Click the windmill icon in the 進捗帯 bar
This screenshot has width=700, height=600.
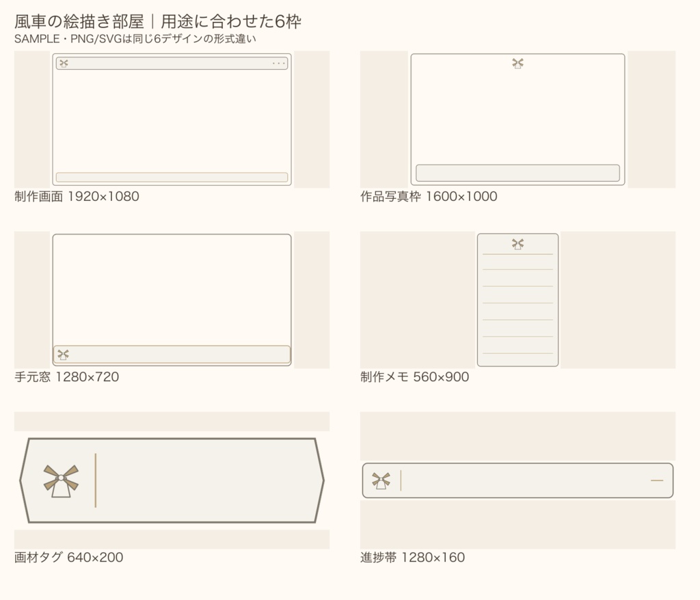[x=381, y=481]
